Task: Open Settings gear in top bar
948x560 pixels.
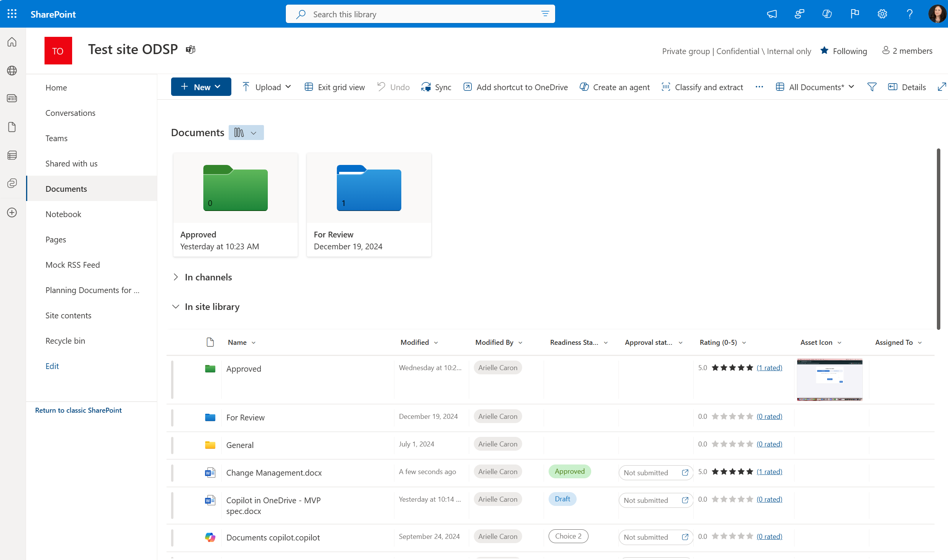Action: [x=882, y=14]
